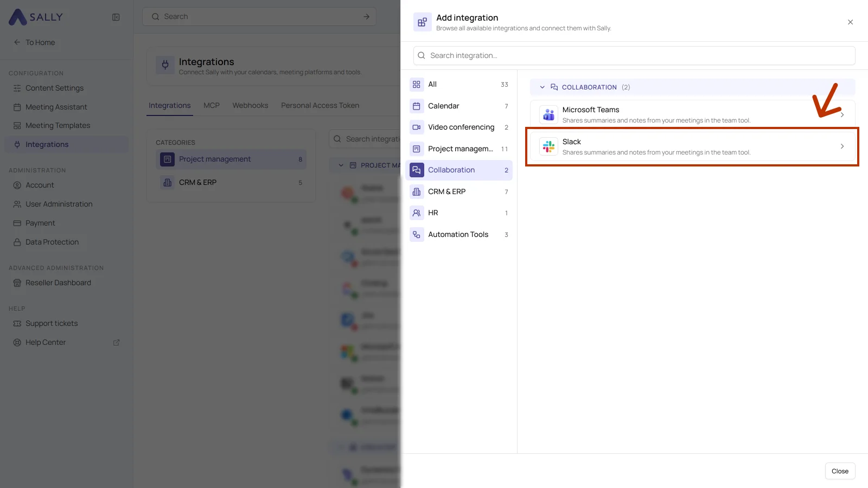Open the Slack integration row
This screenshot has height=488, width=868.
tap(692, 146)
